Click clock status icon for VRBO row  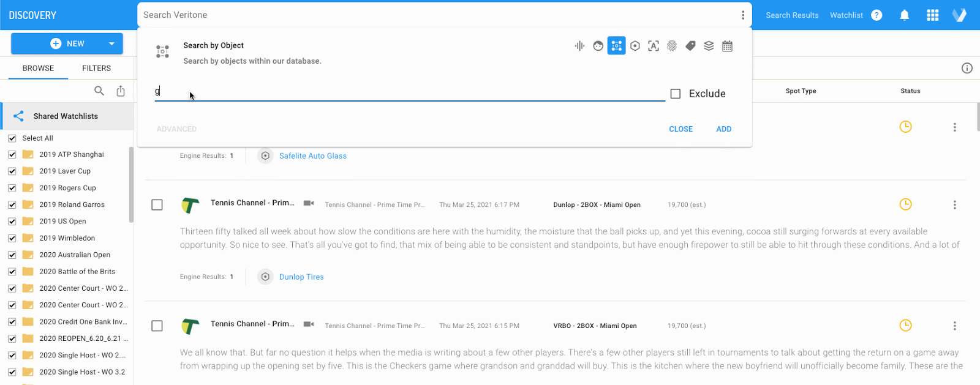[x=905, y=326]
